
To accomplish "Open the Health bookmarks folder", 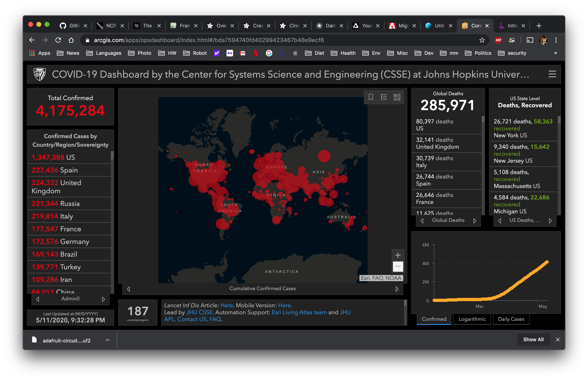I will [x=343, y=53].
